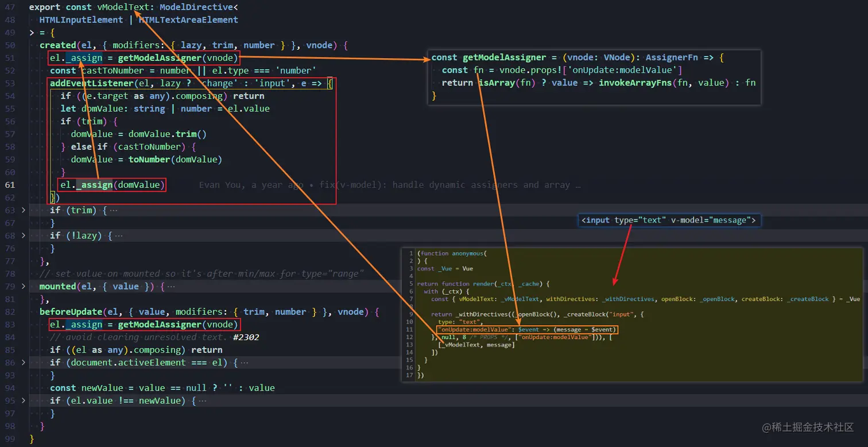
Task: Click the ellipsis after 'if (trim) {'
Action: 113,210
